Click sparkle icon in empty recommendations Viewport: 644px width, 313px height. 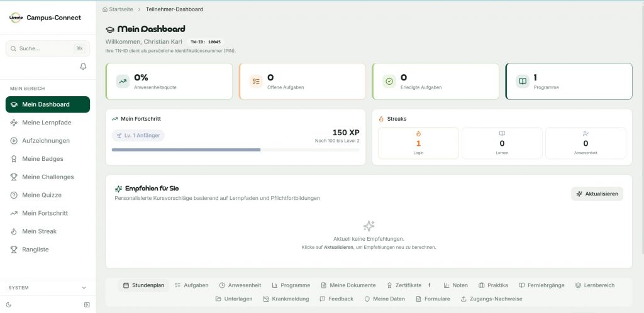pos(369,226)
